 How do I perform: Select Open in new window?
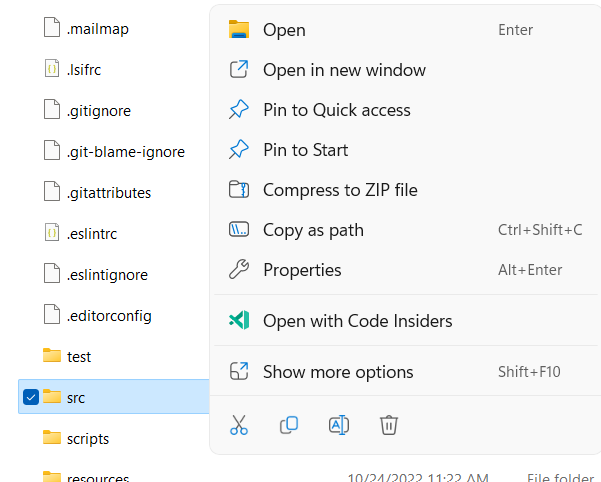coord(344,70)
